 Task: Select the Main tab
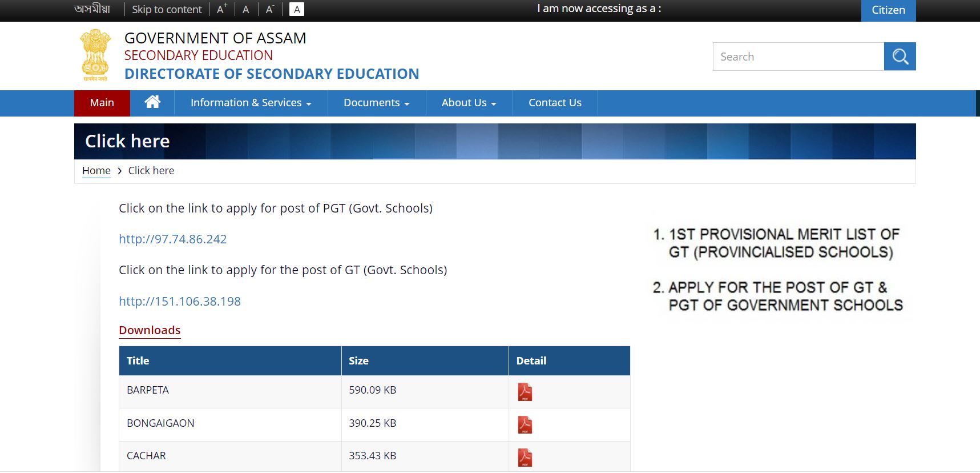102,103
